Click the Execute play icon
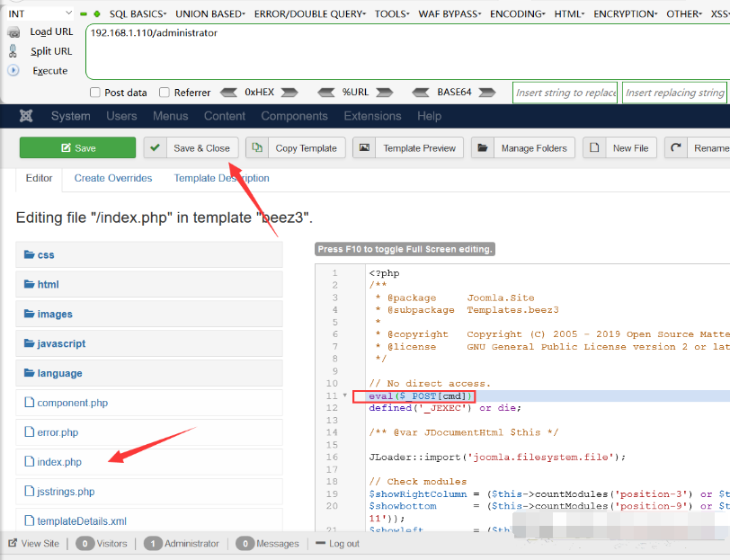The width and height of the screenshot is (730, 560). [13, 70]
